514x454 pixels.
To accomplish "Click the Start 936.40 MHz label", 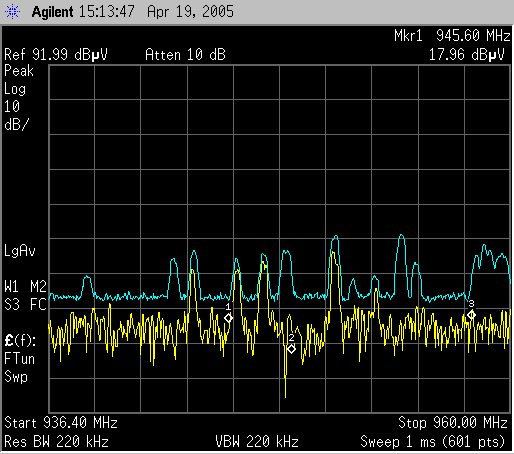I will pyautogui.click(x=61, y=423).
